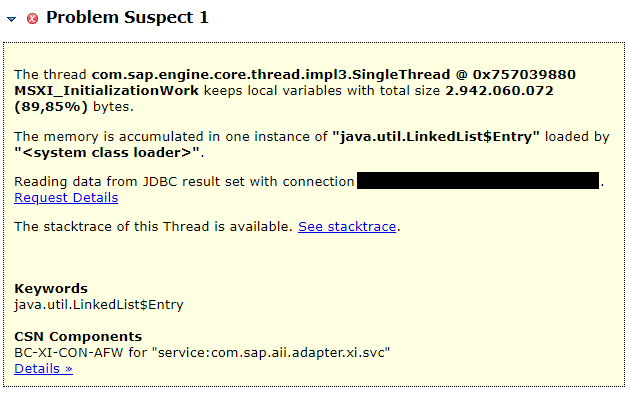Click the Keywords section heading
629x393 pixels.
tap(51, 289)
